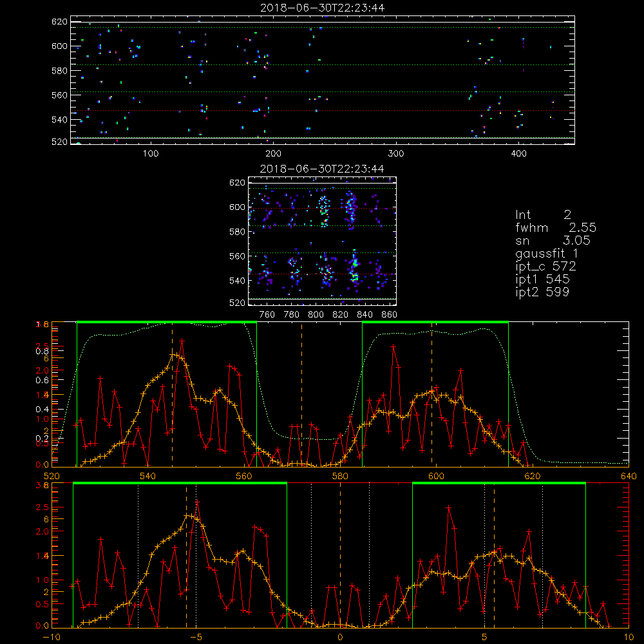Click red y-axis label 2.0 of the bottom plot
This screenshot has width=644, height=644.
coord(42,531)
